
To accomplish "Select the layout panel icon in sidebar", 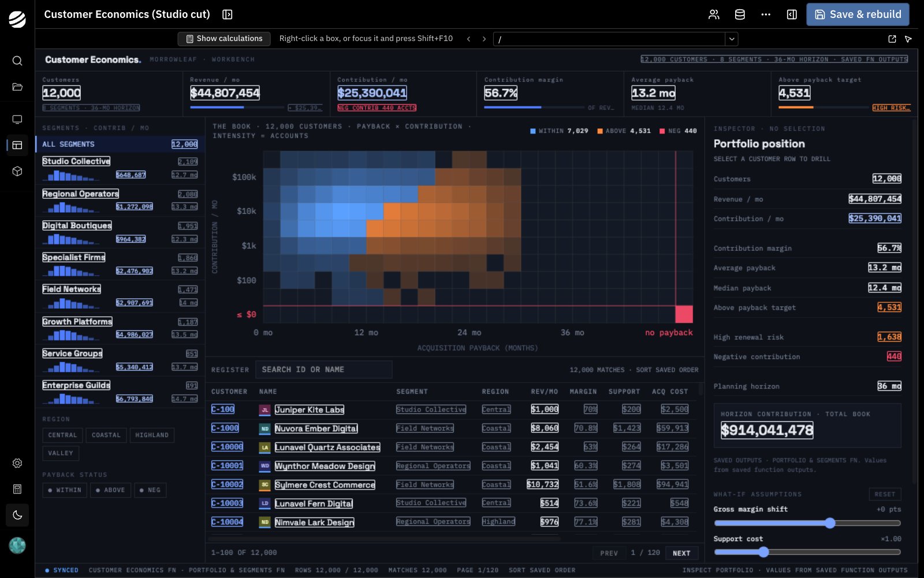I will pos(17,145).
